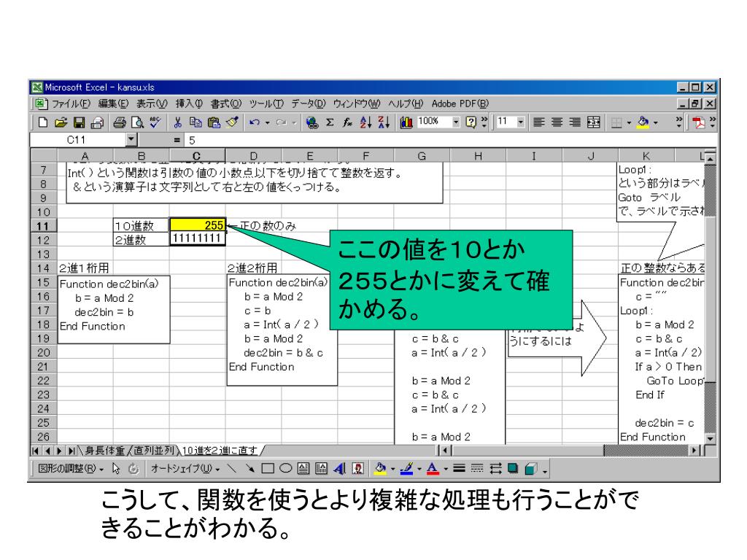Open the Line Style options
Image resolution: width=747 pixels, height=560 pixels.
point(459,469)
